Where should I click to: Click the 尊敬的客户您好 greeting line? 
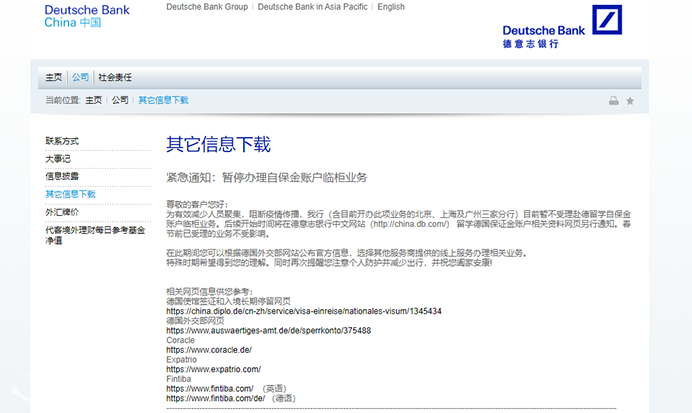[197, 204]
